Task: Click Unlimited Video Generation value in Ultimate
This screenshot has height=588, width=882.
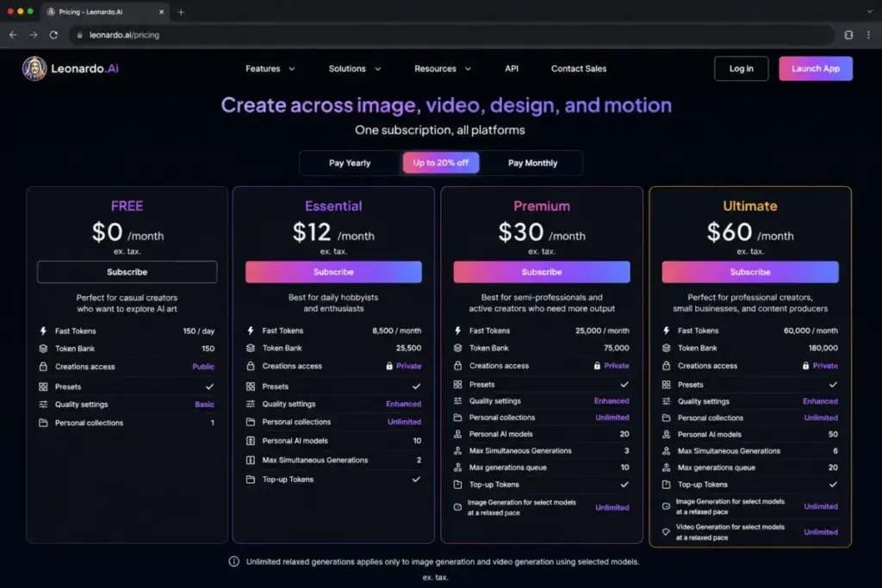Action: pos(821,532)
